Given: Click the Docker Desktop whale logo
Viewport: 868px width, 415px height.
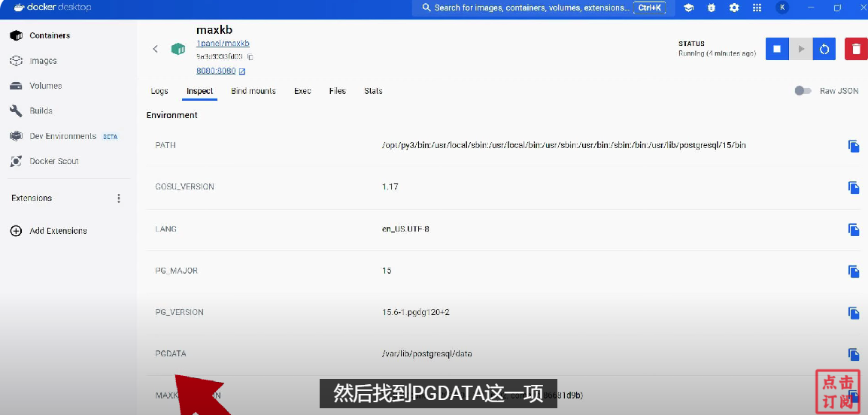Looking at the screenshot, I should [20, 8].
